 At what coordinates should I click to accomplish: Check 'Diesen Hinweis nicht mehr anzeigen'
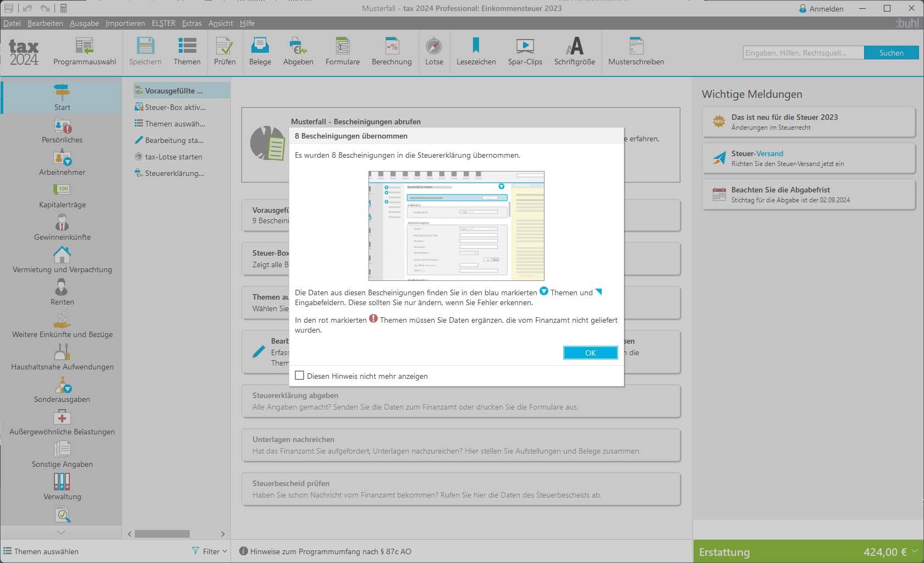[x=300, y=376]
